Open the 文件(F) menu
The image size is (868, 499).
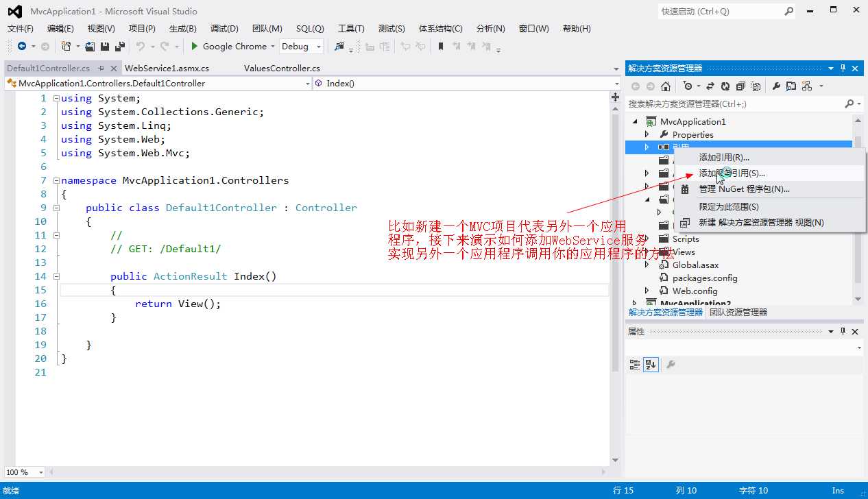click(x=21, y=29)
